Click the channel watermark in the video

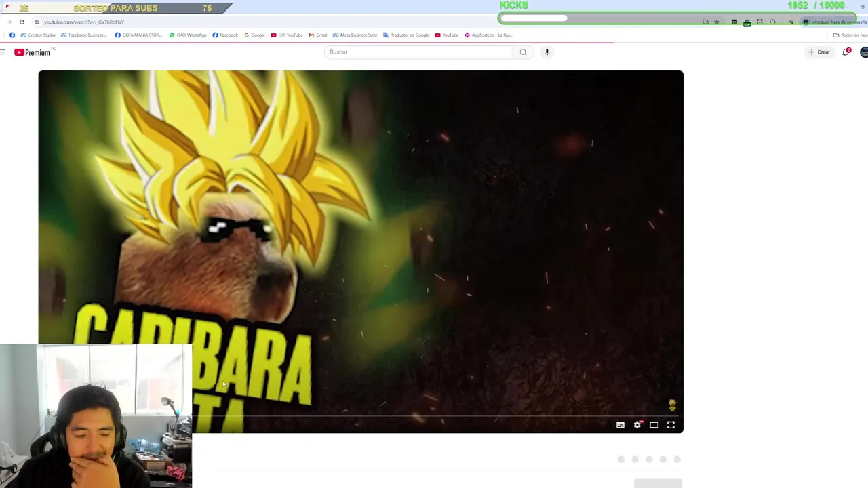pos(672,405)
